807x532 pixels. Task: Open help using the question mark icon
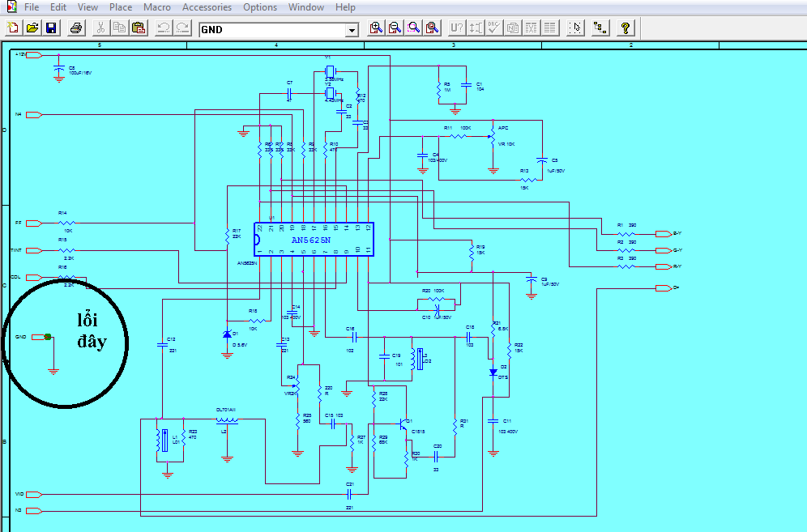pyautogui.click(x=626, y=28)
